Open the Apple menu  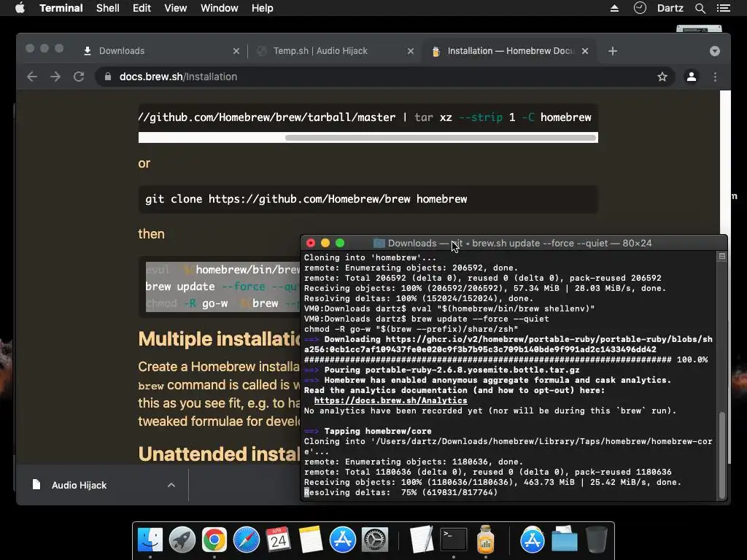click(x=20, y=8)
